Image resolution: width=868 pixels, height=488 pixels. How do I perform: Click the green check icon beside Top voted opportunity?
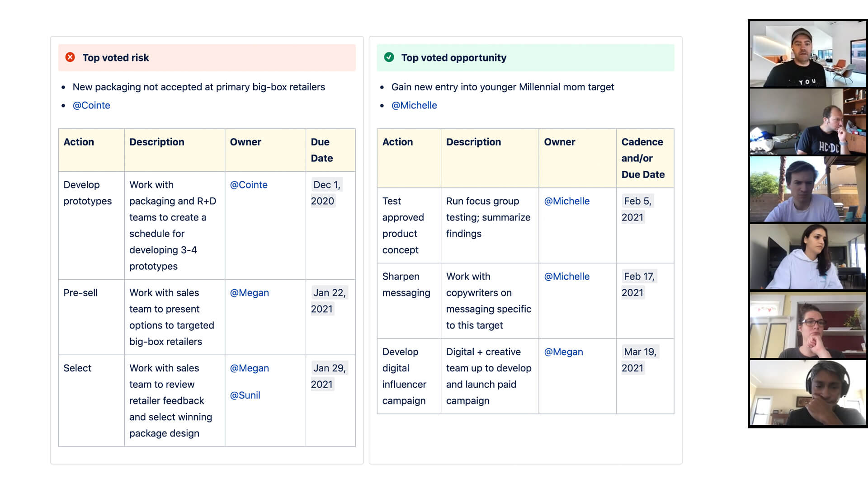point(390,57)
